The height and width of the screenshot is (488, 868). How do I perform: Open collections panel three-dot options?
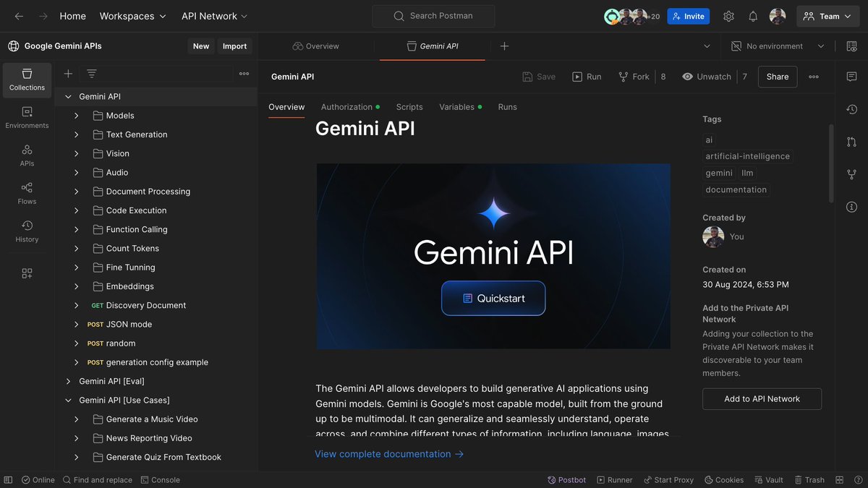(x=244, y=73)
